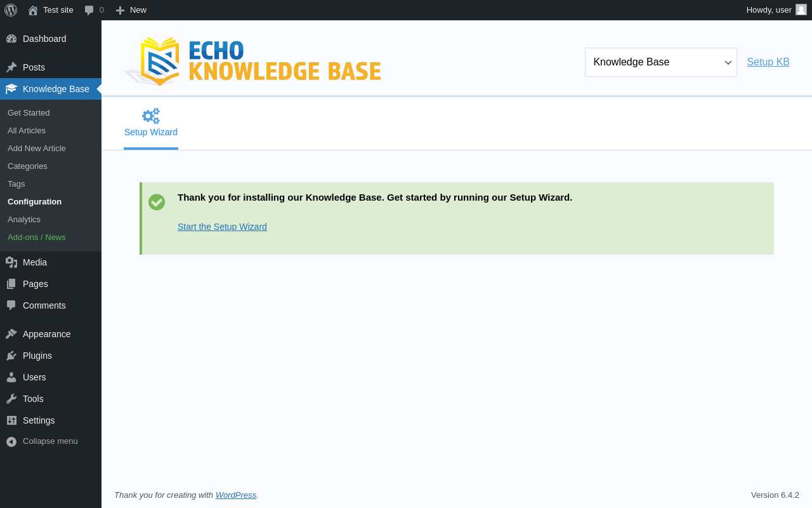Open Tags under Knowledge Base
812x508 pixels.
click(16, 184)
